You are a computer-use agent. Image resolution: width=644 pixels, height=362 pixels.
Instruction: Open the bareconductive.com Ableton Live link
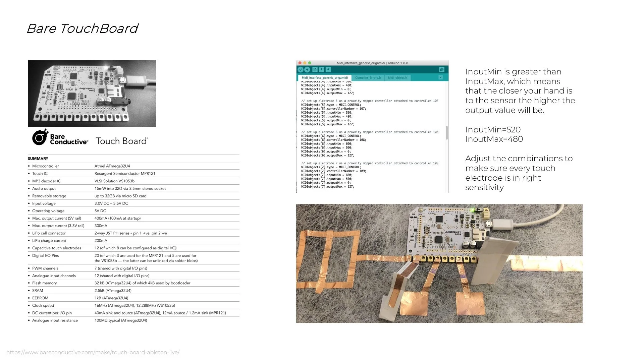(93, 352)
